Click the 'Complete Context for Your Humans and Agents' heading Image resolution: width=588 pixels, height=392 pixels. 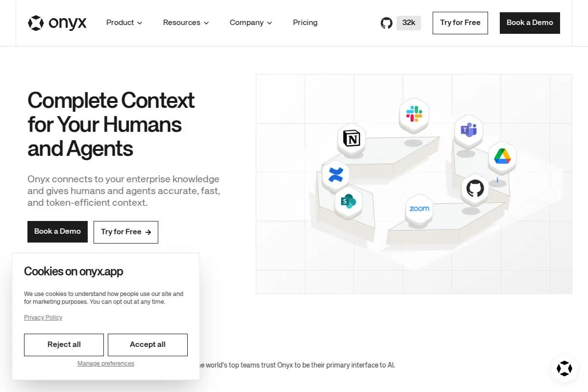pyautogui.click(x=111, y=124)
